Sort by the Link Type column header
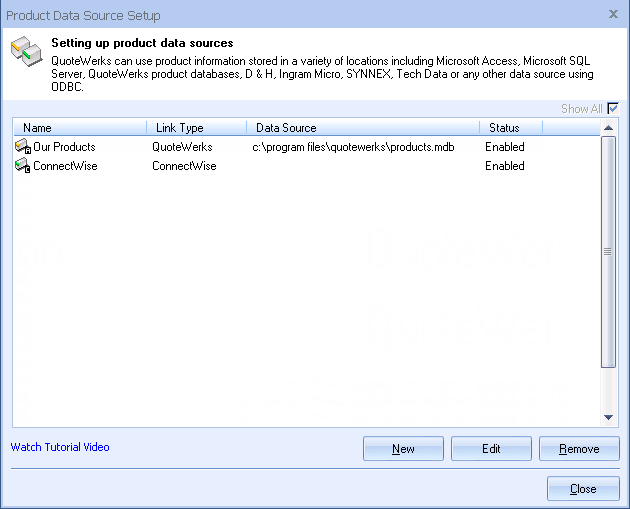The image size is (630, 509). (196, 128)
